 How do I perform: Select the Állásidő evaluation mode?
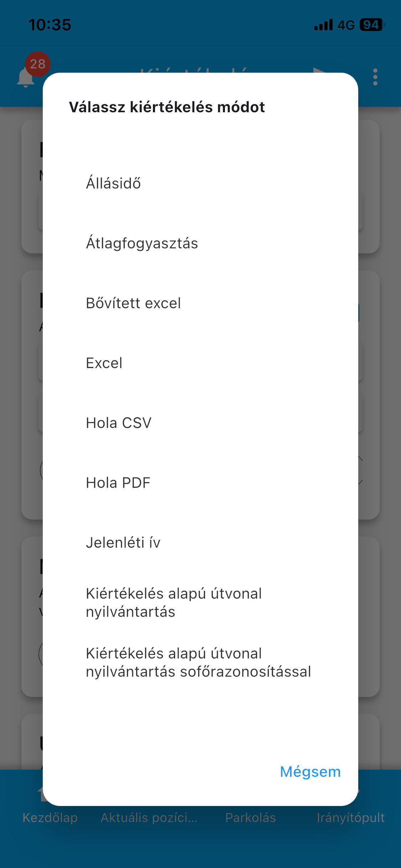tap(113, 184)
